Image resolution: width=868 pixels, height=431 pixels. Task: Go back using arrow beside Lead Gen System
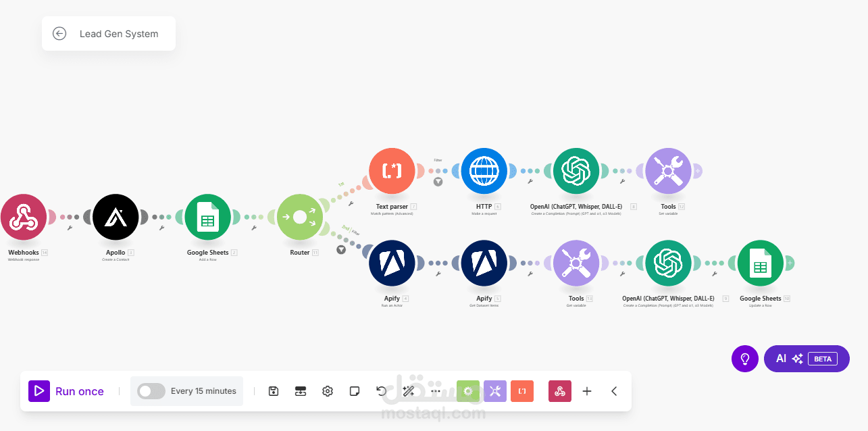click(59, 34)
